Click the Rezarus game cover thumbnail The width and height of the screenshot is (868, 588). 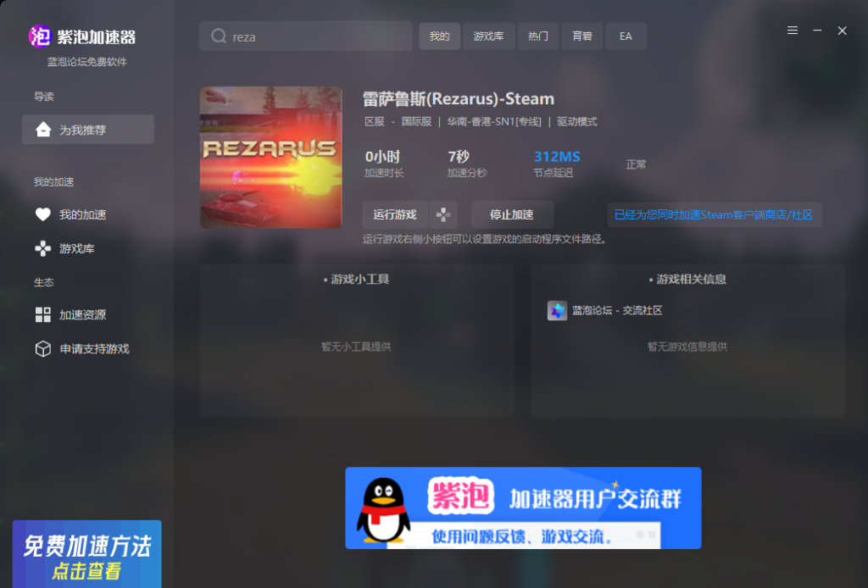[270, 158]
